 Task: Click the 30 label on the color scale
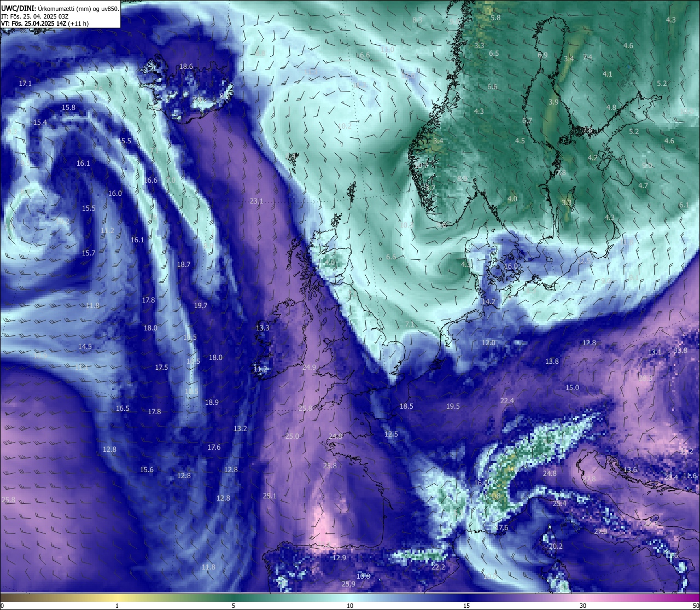point(583,606)
